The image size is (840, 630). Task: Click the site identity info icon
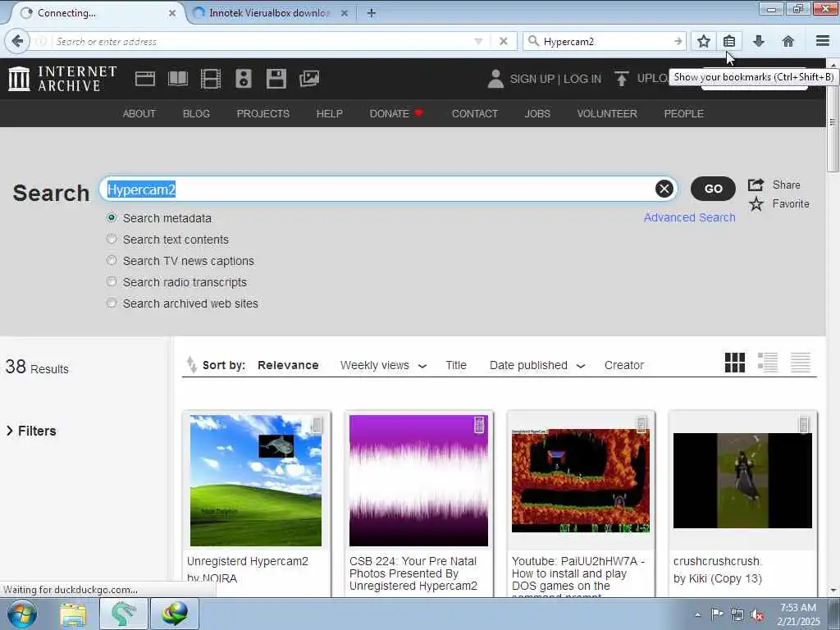[41, 41]
